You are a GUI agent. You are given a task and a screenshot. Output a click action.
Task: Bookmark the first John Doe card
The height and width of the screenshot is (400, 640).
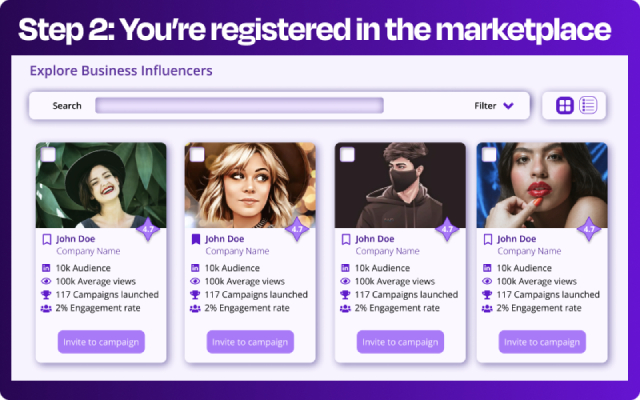46,239
